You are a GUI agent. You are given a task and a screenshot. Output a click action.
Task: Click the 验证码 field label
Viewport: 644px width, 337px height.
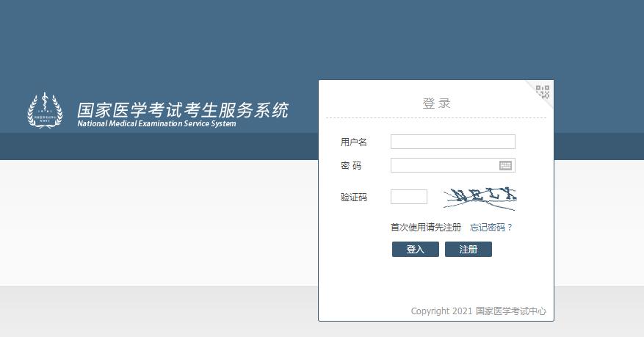pyautogui.click(x=353, y=198)
